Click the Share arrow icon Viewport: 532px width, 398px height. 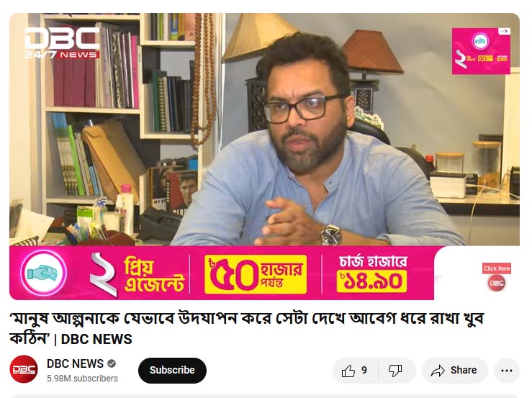coord(438,371)
